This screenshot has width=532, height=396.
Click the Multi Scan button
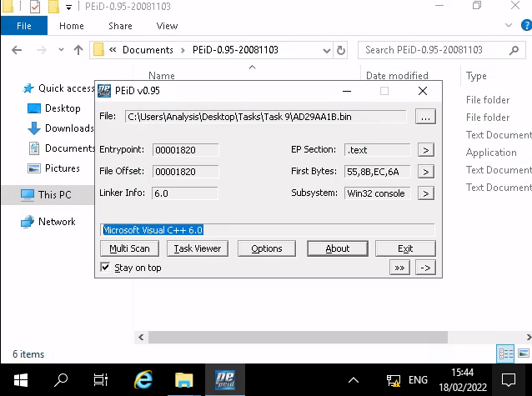click(x=129, y=248)
